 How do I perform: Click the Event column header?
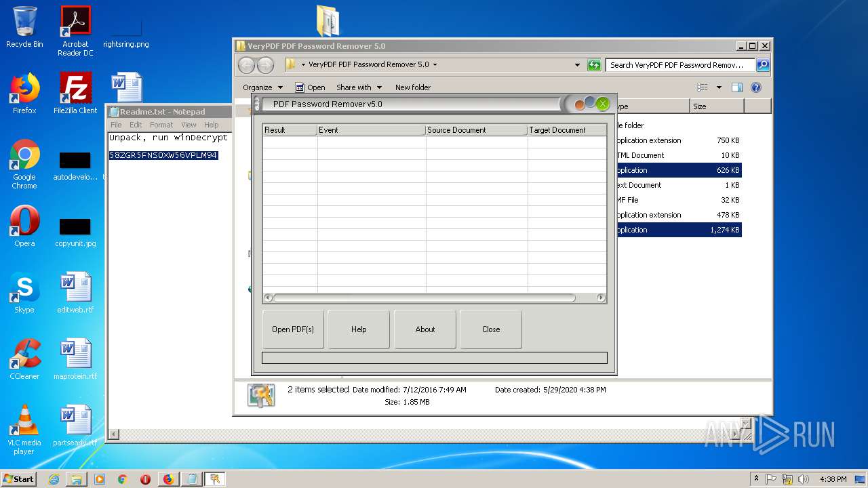[x=372, y=130]
